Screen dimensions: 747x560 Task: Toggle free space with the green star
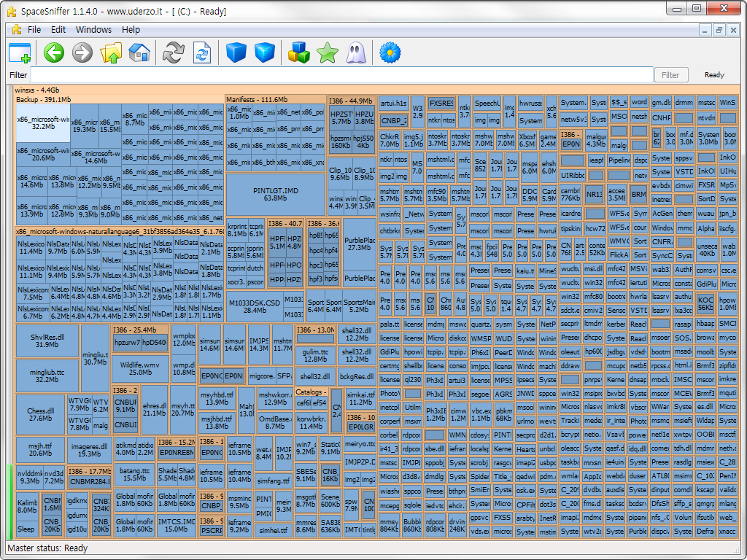(328, 52)
